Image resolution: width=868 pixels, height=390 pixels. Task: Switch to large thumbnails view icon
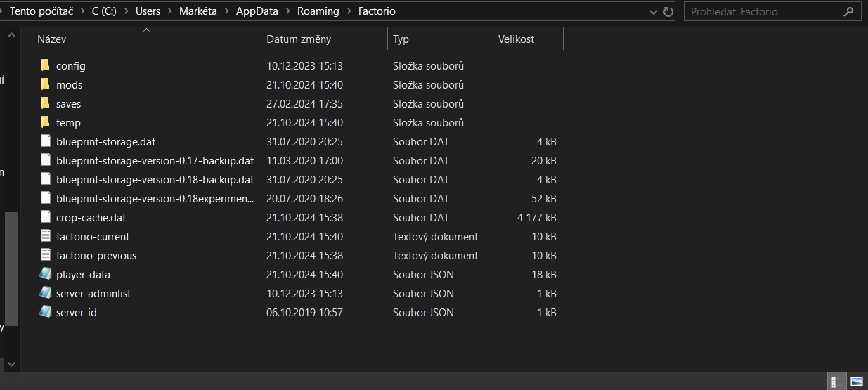(857, 382)
